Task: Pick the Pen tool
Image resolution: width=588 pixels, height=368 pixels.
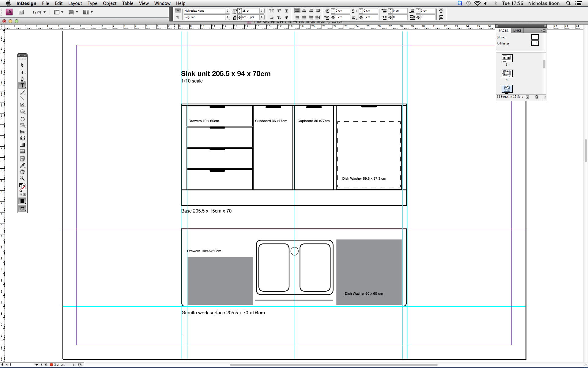Action: [22, 79]
